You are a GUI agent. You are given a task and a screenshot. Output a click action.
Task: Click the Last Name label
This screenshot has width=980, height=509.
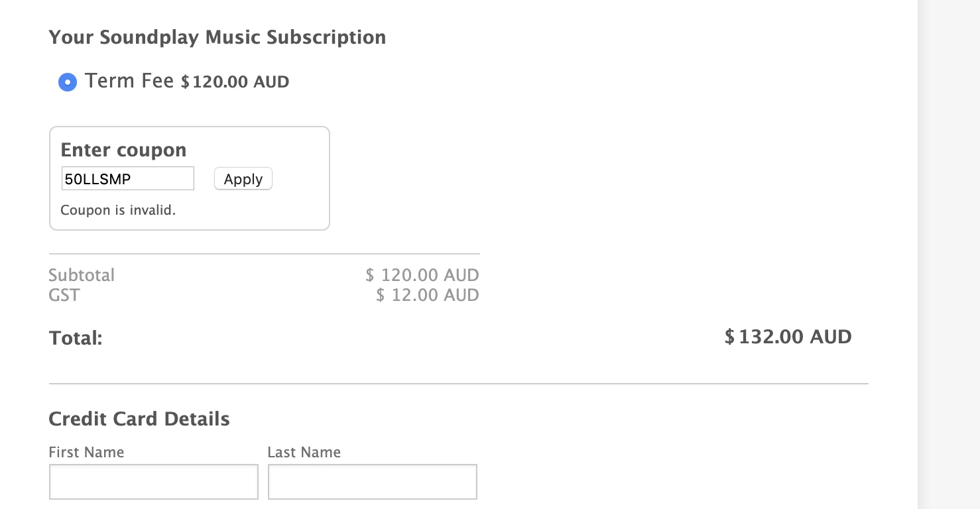(x=304, y=452)
